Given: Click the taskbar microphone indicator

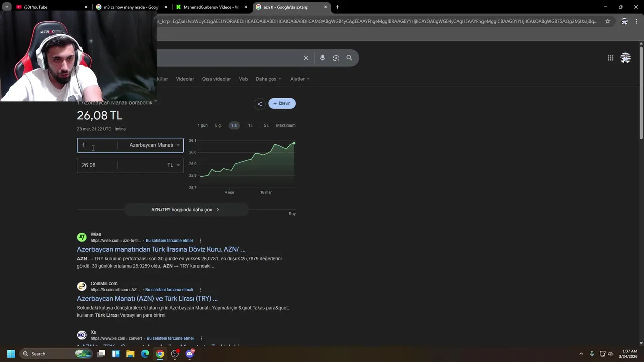Looking at the screenshot, I should click(592, 354).
